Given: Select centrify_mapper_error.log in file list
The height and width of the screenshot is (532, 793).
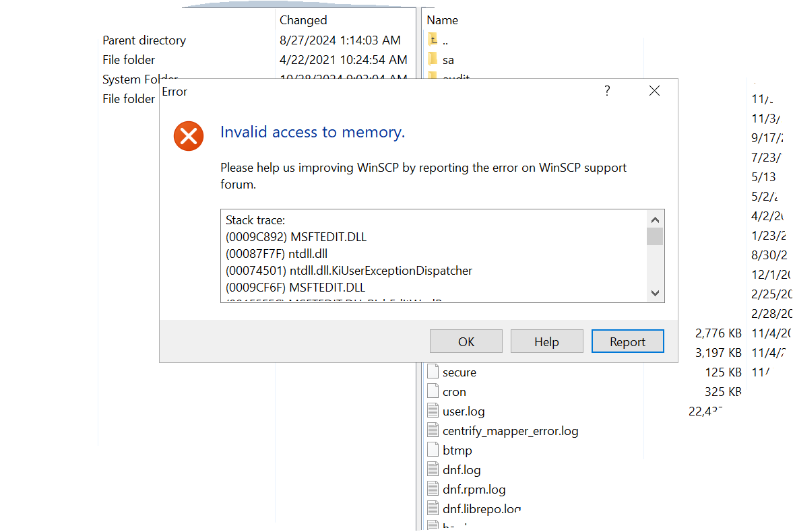Looking at the screenshot, I should 510,430.
